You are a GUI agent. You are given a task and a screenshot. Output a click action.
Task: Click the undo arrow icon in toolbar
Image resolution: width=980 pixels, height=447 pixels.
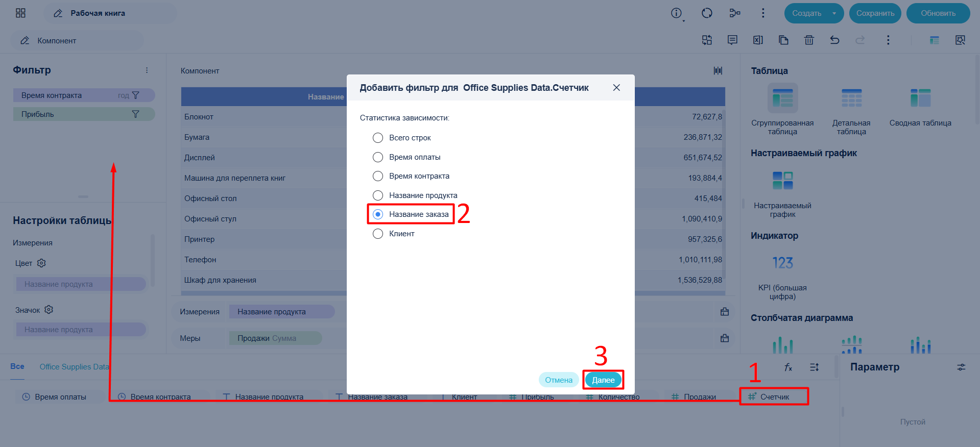click(834, 40)
